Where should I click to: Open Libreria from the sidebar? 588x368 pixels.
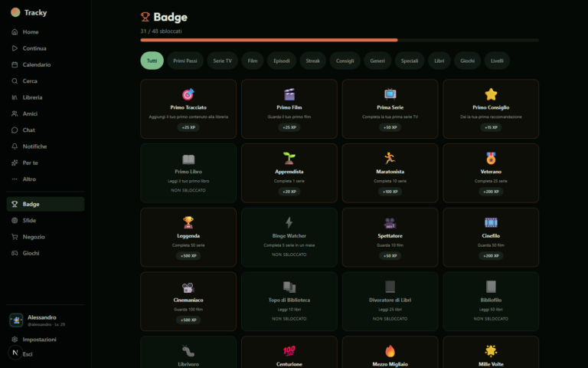45,97
